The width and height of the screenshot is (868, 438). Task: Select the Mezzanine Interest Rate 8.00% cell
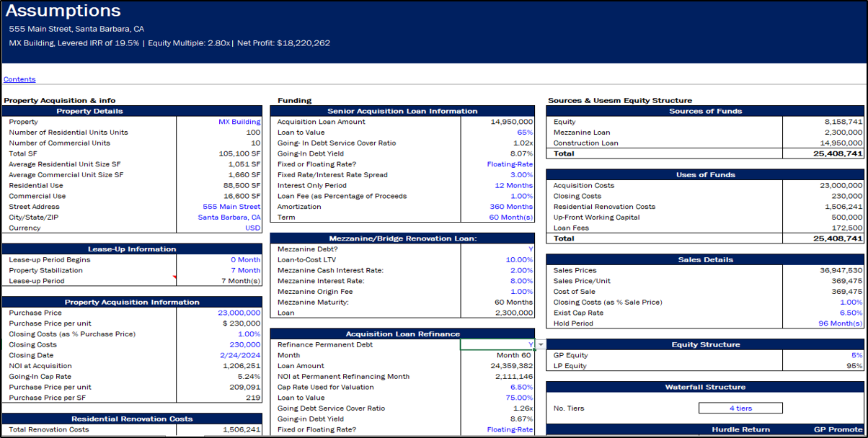(x=497, y=281)
